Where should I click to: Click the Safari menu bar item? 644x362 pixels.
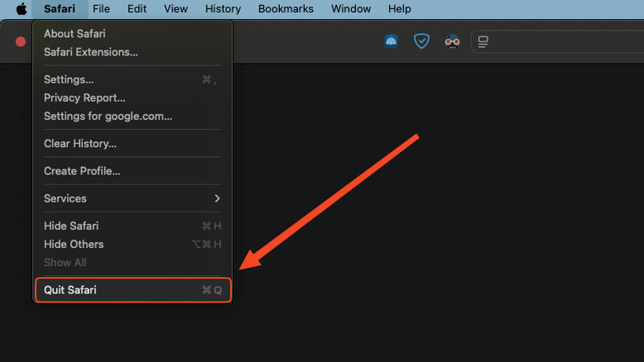(x=59, y=8)
